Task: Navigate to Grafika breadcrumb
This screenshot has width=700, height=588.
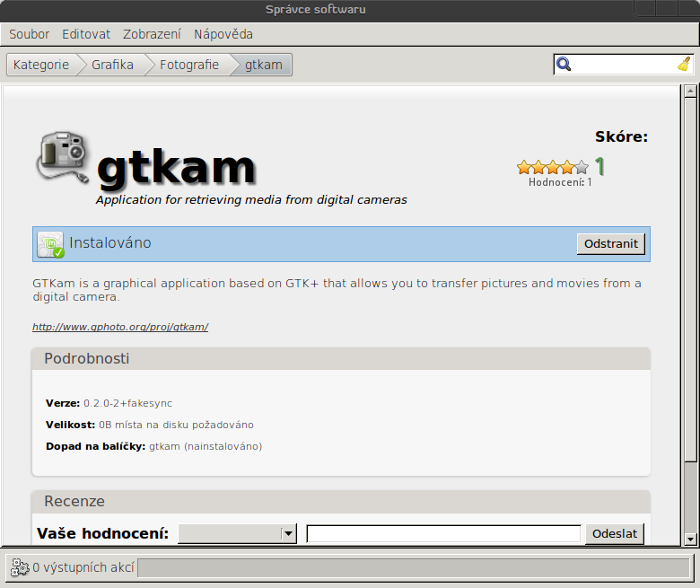Action: (112, 65)
